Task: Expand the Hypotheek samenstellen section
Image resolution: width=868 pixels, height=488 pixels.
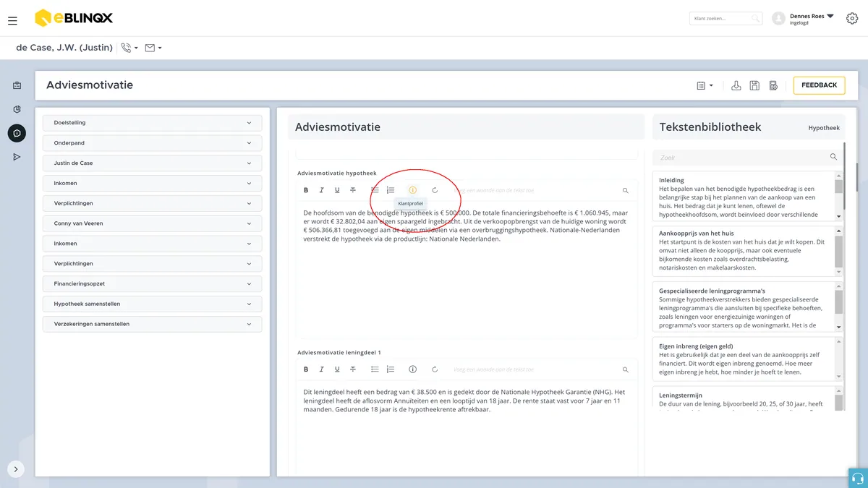Action: click(152, 304)
